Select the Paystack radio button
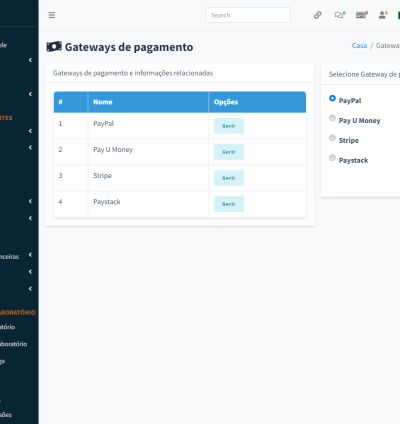This screenshot has width=400, height=424. tap(332, 158)
